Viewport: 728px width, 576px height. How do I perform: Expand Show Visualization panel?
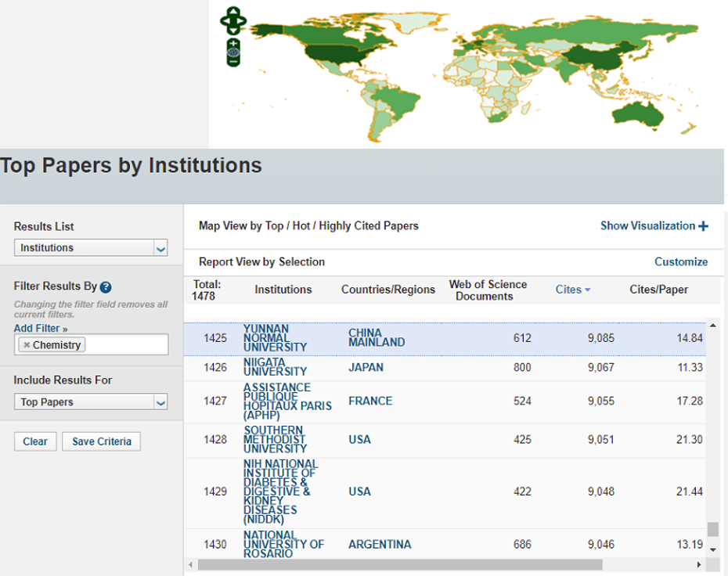click(x=654, y=226)
